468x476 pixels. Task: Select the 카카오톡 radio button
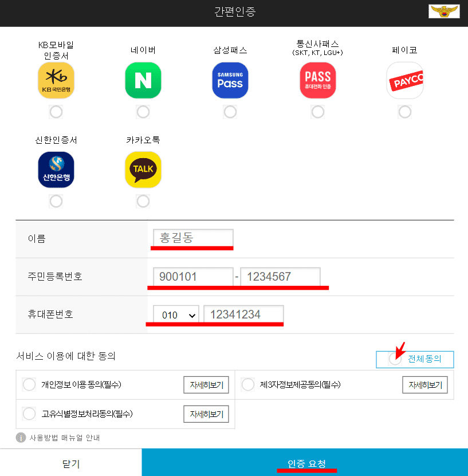tap(143, 201)
